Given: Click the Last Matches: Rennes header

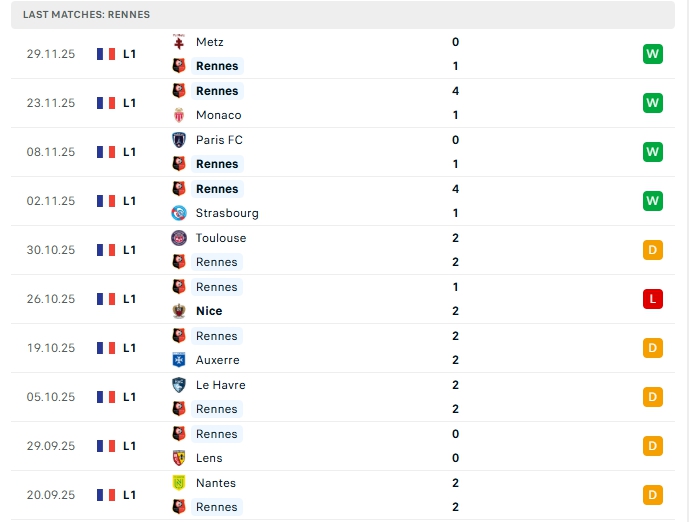Looking at the screenshot, I should (x=86, y=15).
